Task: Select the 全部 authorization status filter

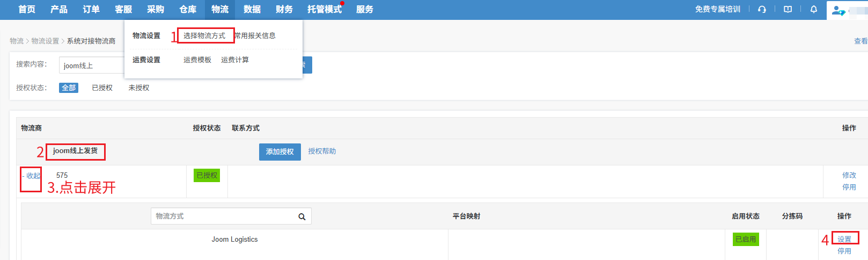Action: tap(69, 88)
